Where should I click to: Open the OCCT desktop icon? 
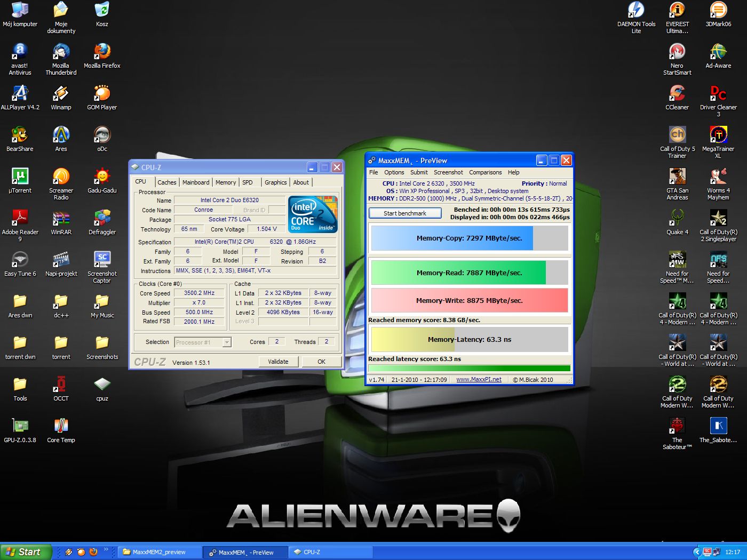point(61,389)
